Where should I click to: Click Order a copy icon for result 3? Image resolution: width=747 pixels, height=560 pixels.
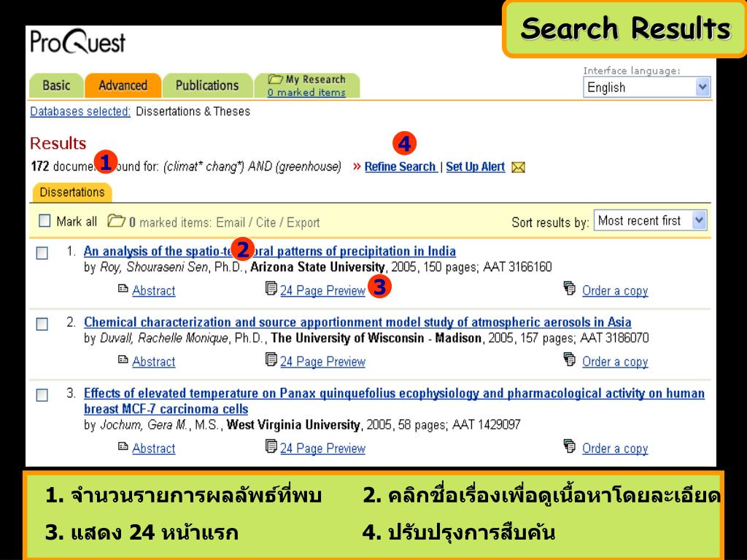[x=569, y=446]
